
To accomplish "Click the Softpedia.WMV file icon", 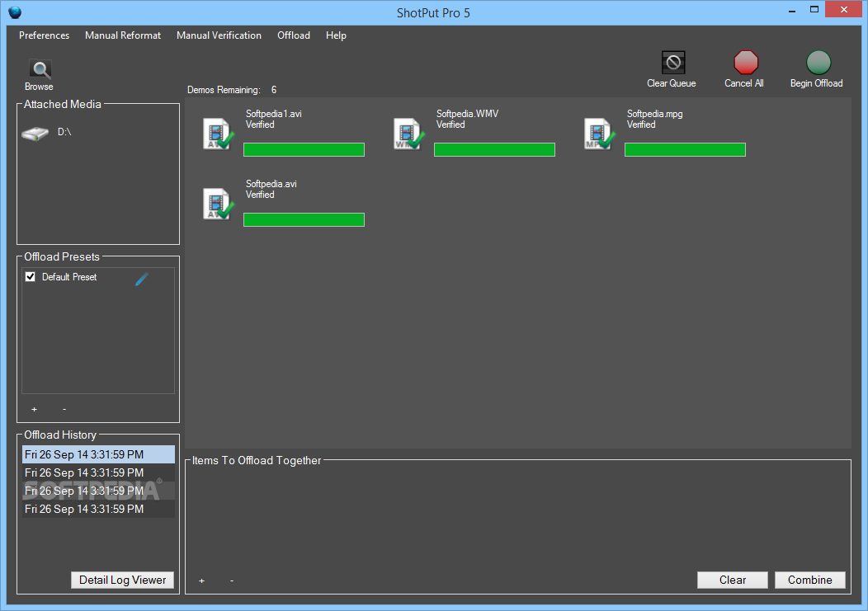I will pos(408,134).
